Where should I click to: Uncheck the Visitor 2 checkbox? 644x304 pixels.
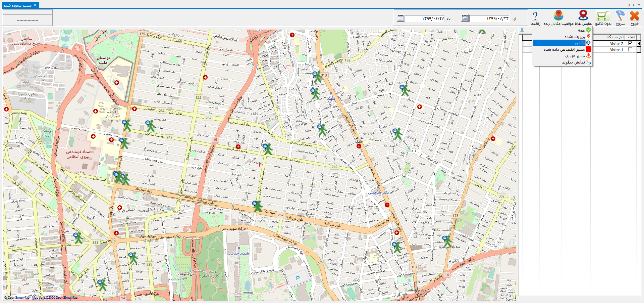pos(630,44)
